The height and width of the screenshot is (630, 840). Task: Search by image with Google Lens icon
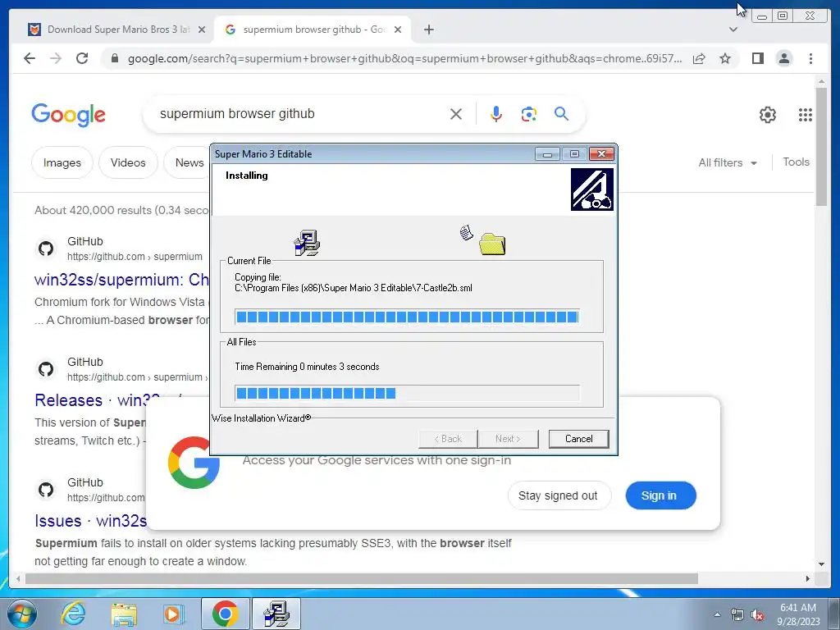529,114
